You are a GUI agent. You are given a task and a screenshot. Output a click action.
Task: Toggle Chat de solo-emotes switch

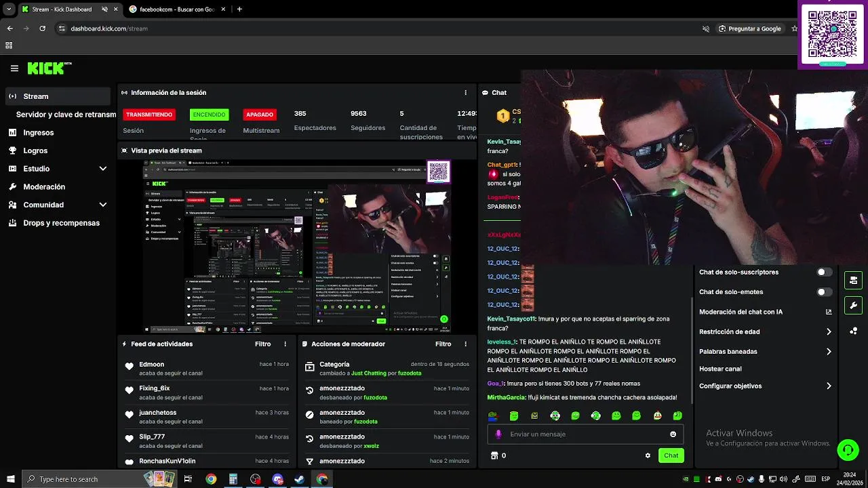[x=823, y=292]
